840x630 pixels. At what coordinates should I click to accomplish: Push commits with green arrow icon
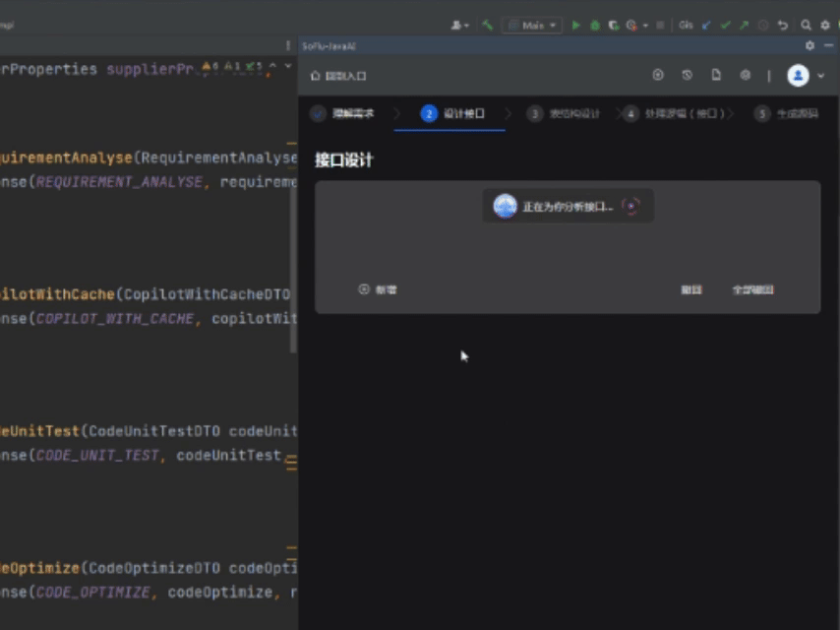[745, 26]
